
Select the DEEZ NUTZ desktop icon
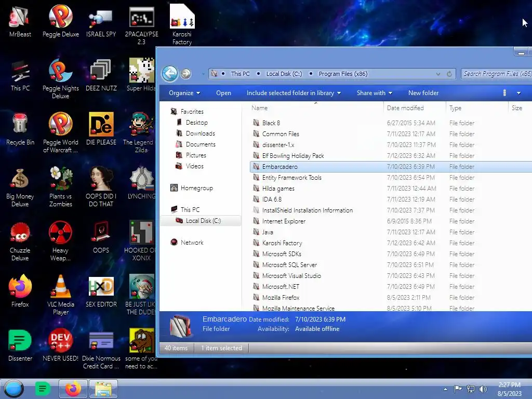tap(101, 76)
